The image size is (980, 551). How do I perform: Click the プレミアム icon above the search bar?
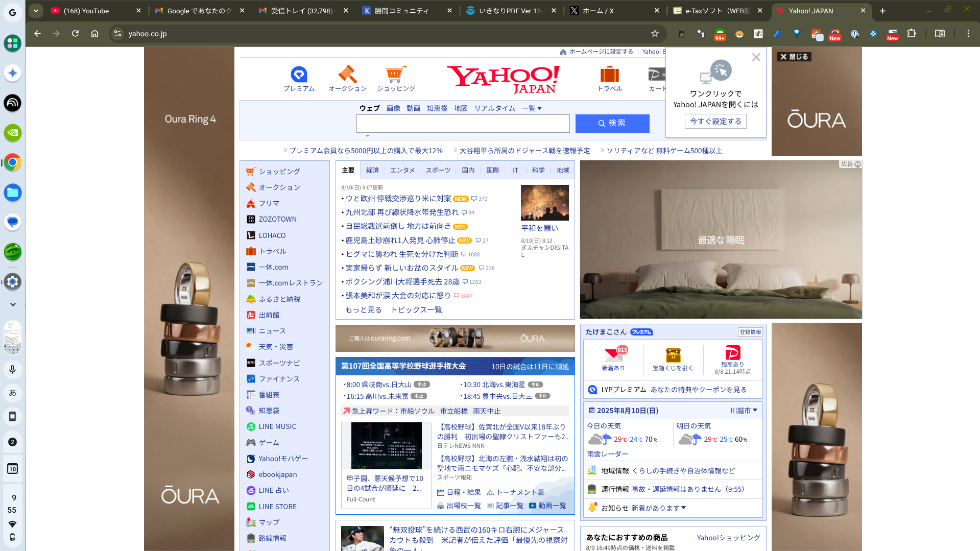click(x=299, y=75)
